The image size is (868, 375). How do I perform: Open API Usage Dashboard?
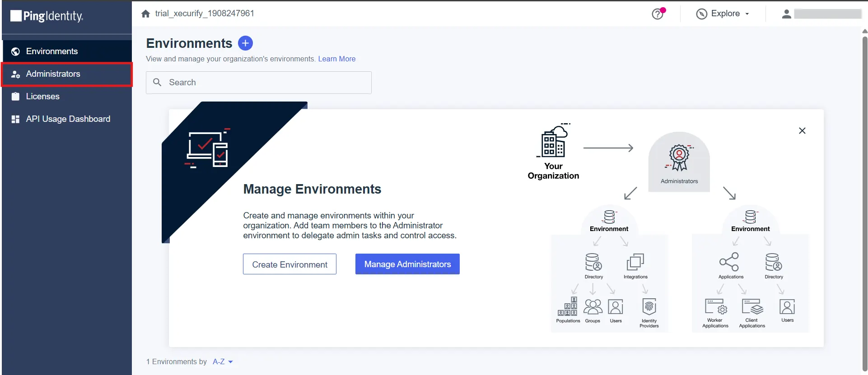click(67, 119)
